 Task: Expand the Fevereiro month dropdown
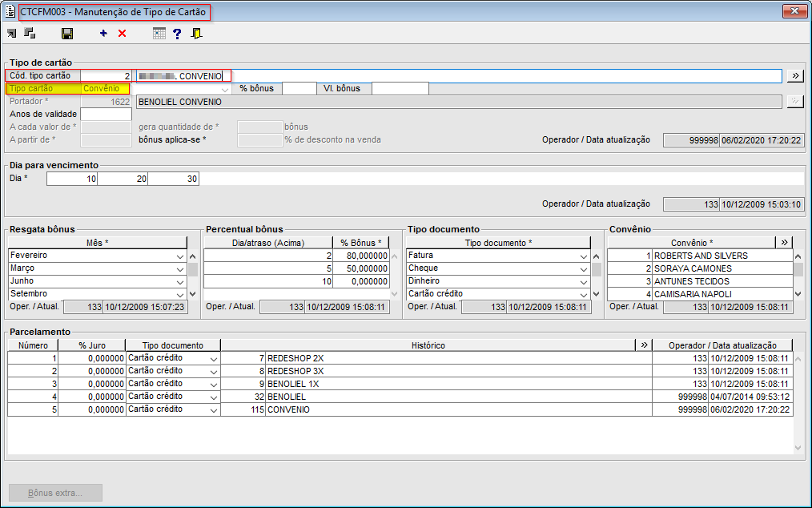(x=179, y=256)
